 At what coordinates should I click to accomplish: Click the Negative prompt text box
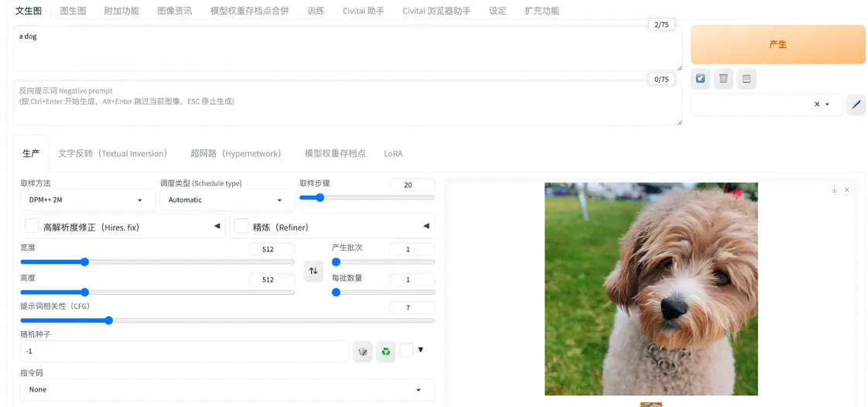(347, 103)
